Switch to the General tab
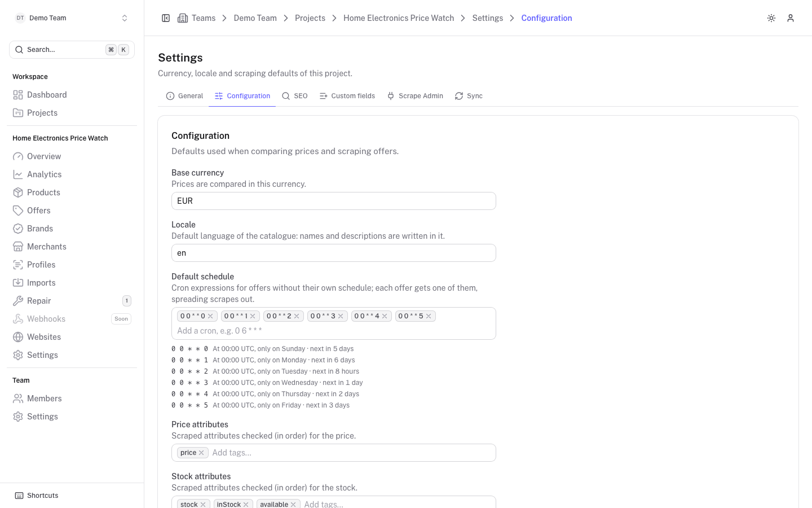The height and width of the screenshot is (508, 812). point(184,96)
